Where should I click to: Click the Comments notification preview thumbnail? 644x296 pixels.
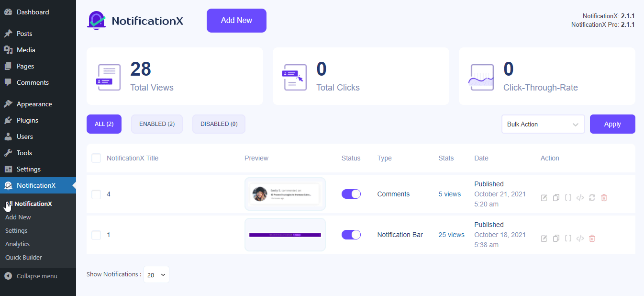click(285, 194)
